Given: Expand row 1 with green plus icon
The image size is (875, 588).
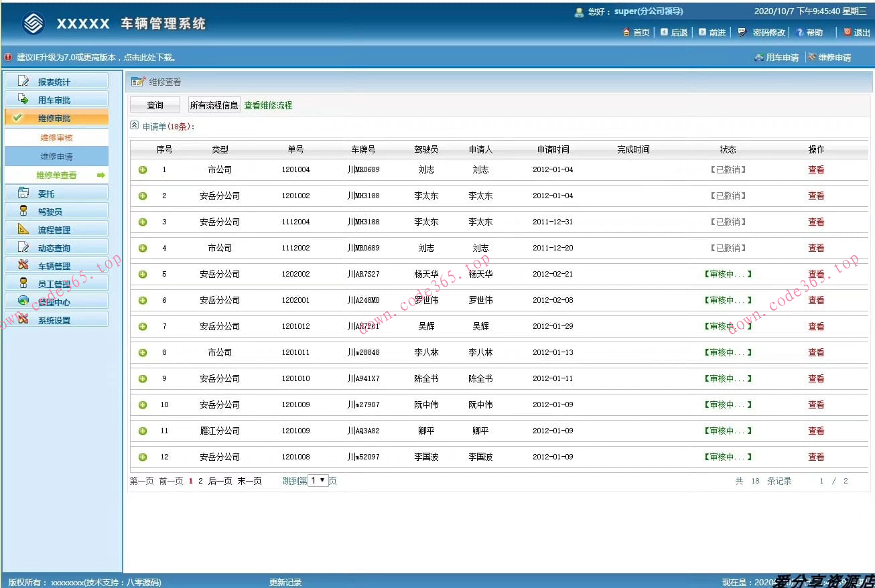Looking at the screenshot, I should tap(143, 170).
